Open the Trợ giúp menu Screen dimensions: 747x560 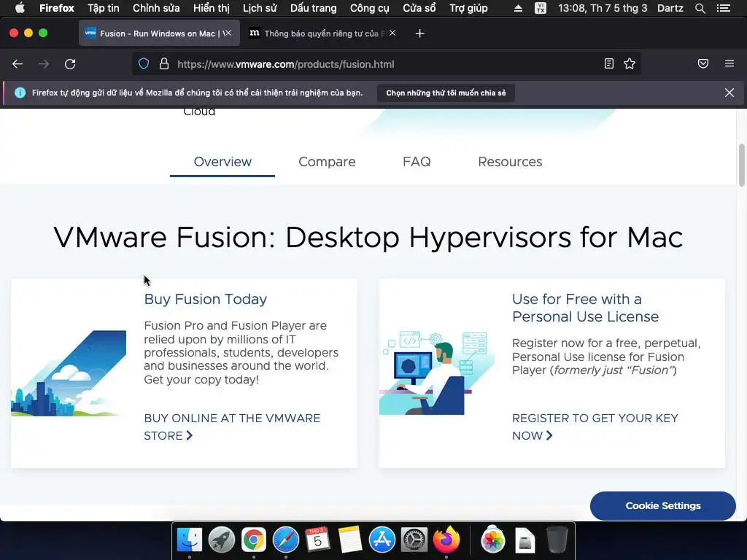468,8
